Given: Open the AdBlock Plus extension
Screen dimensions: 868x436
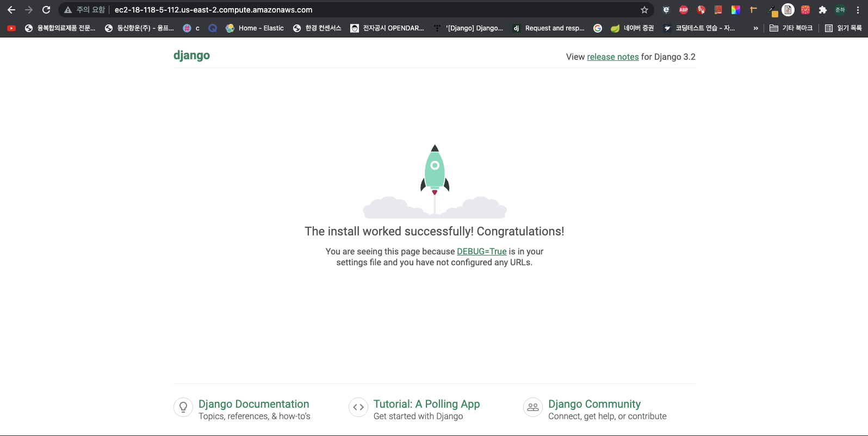Looking at the screenshot, I should (x=684, y=10).
